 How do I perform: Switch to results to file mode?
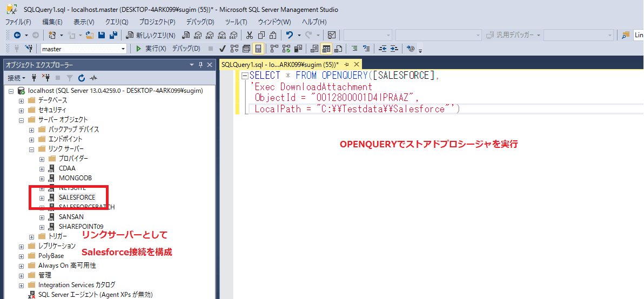click(x=338, y=49)
